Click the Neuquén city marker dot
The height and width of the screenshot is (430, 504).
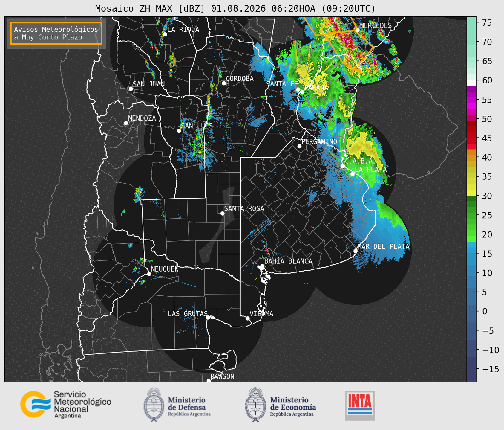pos(149,274)
